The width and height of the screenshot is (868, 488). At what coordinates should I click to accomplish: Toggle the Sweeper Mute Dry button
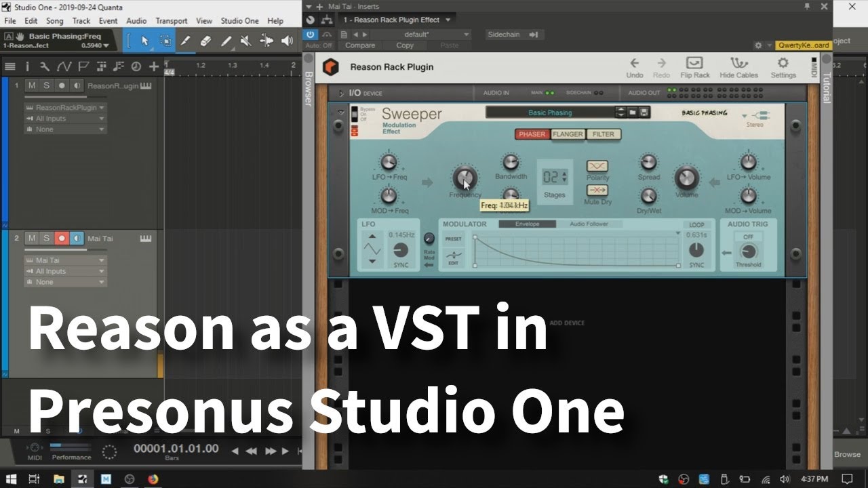(597, 190)
